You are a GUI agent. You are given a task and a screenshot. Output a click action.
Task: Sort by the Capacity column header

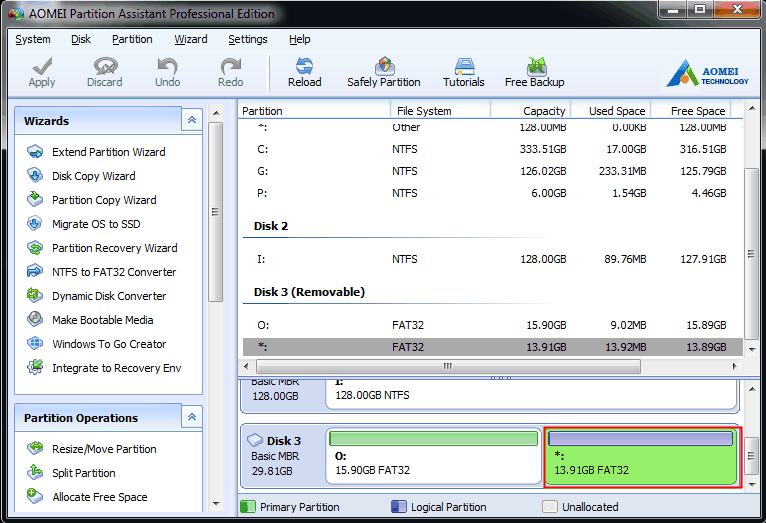[x=531, y=111]
